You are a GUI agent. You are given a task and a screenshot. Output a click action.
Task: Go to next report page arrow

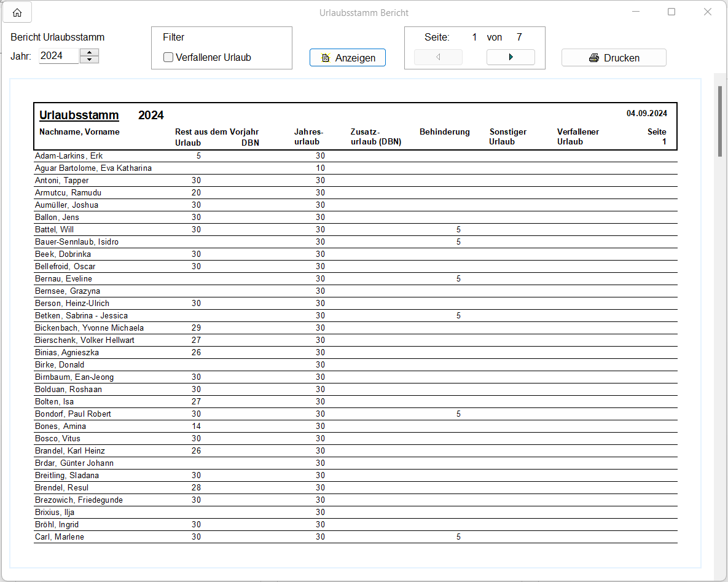[511, 57]
